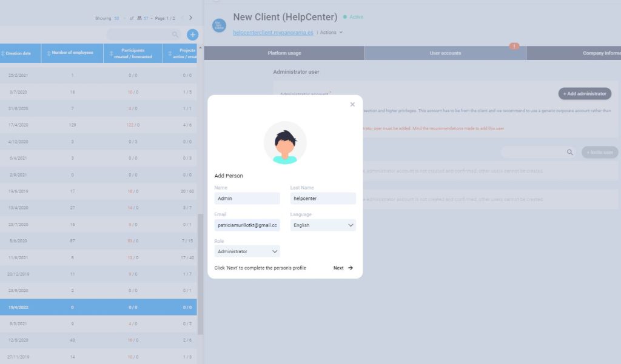This screenshot has height=364, width=621.
Task: Click the client logo next to New Client
Action: [x=219, y=25]
